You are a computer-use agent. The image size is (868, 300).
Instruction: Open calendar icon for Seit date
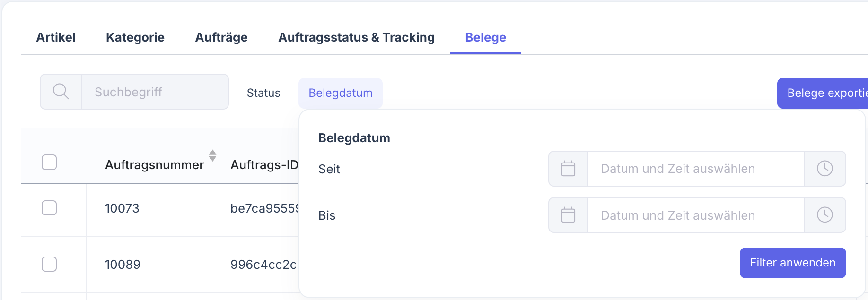568,169
